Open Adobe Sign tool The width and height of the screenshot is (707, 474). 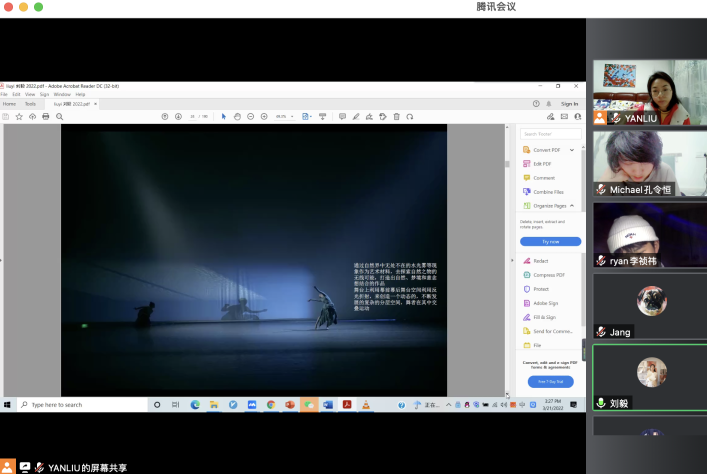pos(541,303)
